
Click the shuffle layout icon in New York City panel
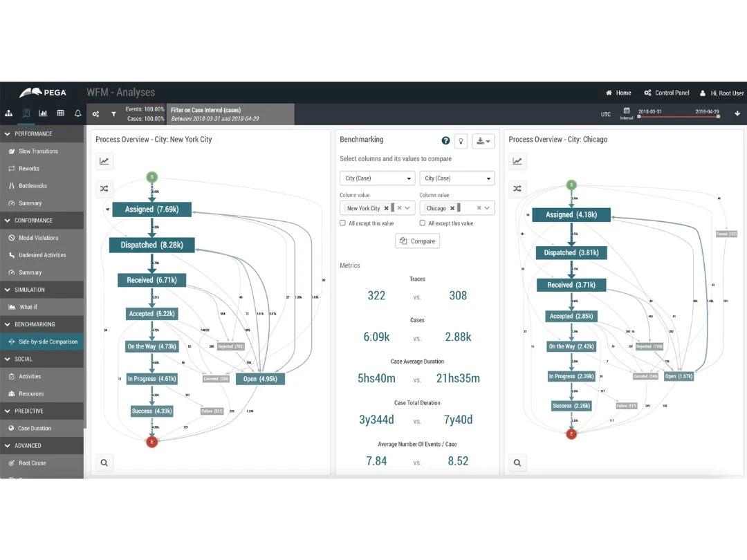[x=104, y=189]
